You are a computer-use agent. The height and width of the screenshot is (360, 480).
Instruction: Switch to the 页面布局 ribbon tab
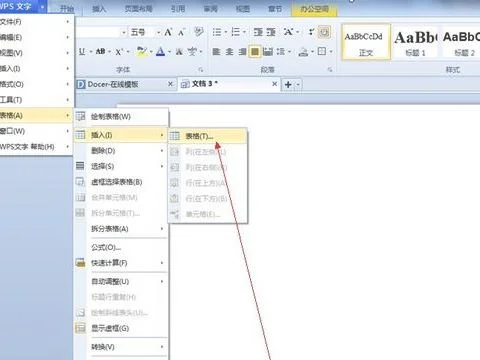coord(138,9)
